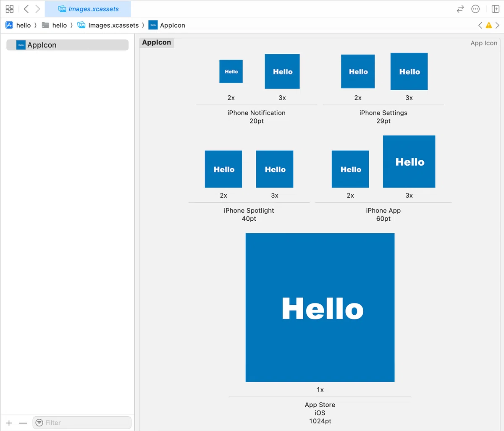
Task: Click the iPhone Notification 20pt label
Action: pyautogui.click(x=257, y=117)
